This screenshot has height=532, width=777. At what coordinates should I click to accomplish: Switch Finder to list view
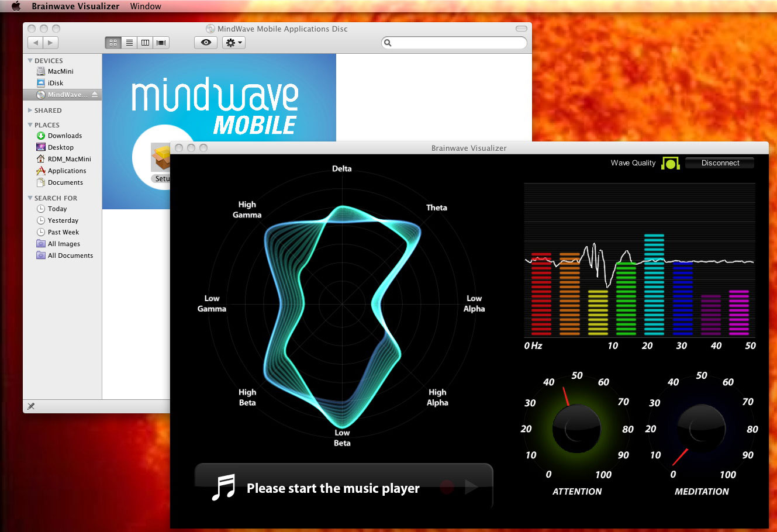click(129, 43)
